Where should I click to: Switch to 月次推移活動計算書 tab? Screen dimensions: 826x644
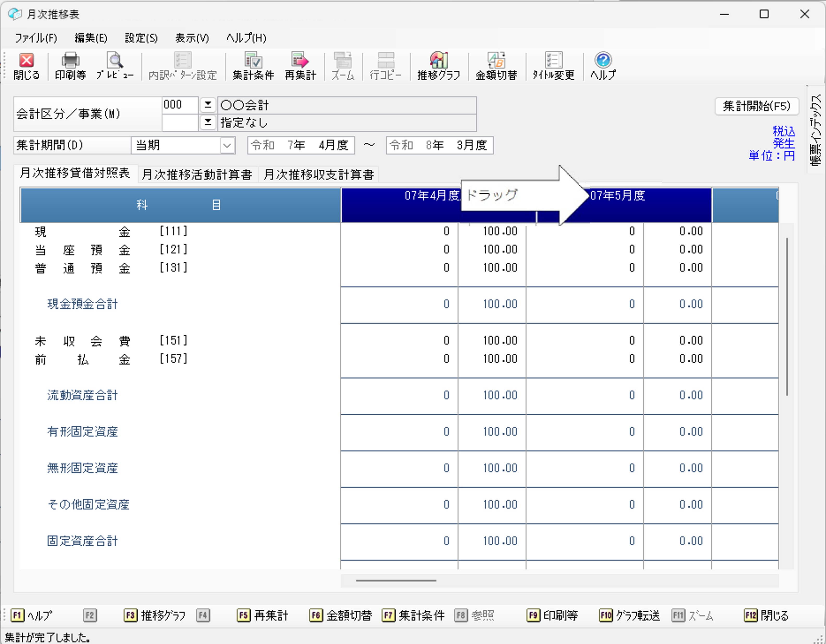coord(197,175)
